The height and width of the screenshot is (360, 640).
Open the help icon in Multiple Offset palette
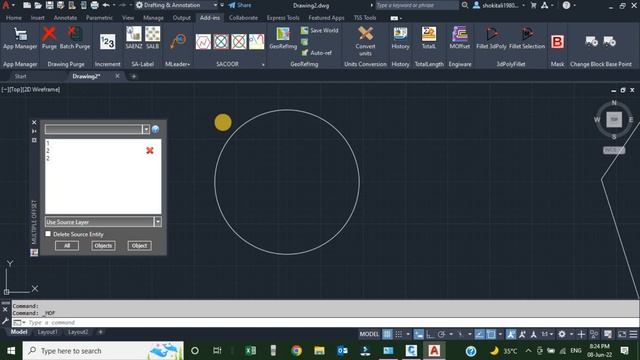coord(156,129)
